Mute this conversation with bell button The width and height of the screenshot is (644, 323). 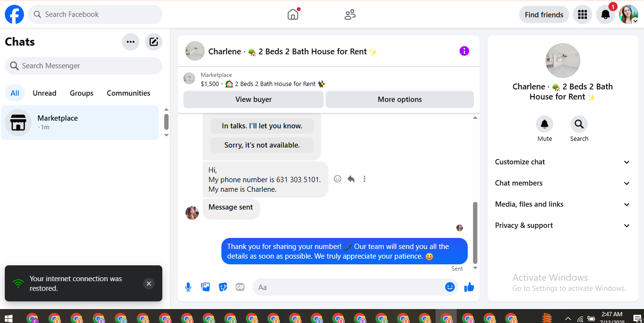point(545,124)
